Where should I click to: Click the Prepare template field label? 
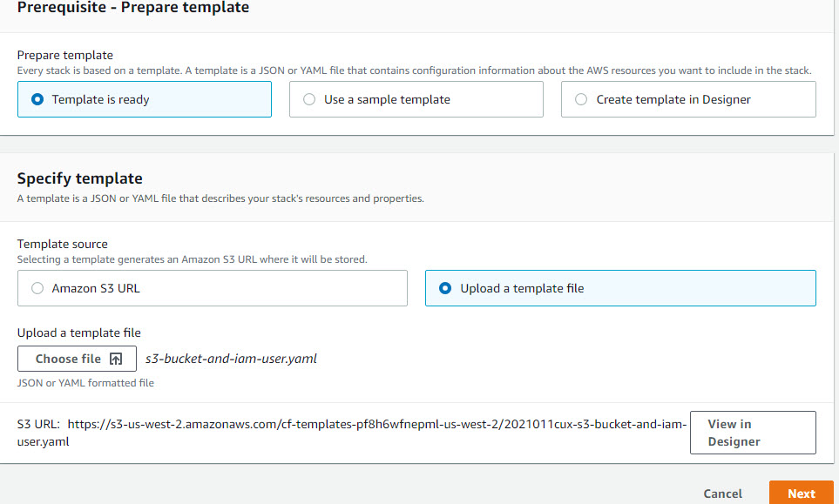pyautogui.click(x=64, y=55)
